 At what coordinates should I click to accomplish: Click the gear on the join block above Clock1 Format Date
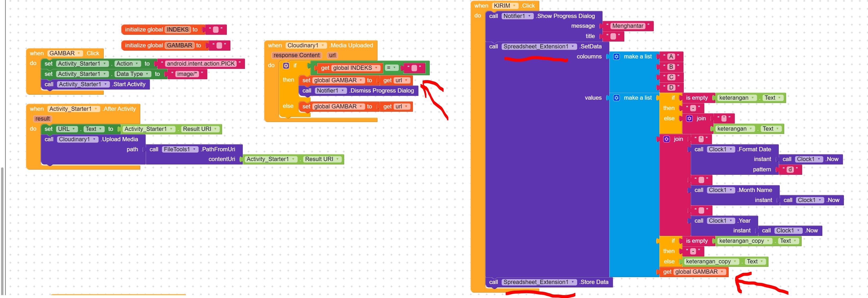(667, 139)
